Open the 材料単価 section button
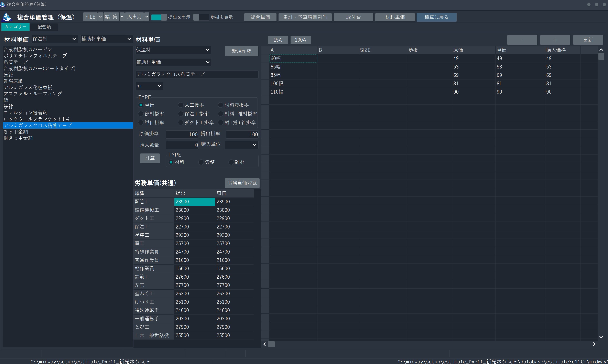The width and height of the screenshot is (608, 364). (395, 17)
